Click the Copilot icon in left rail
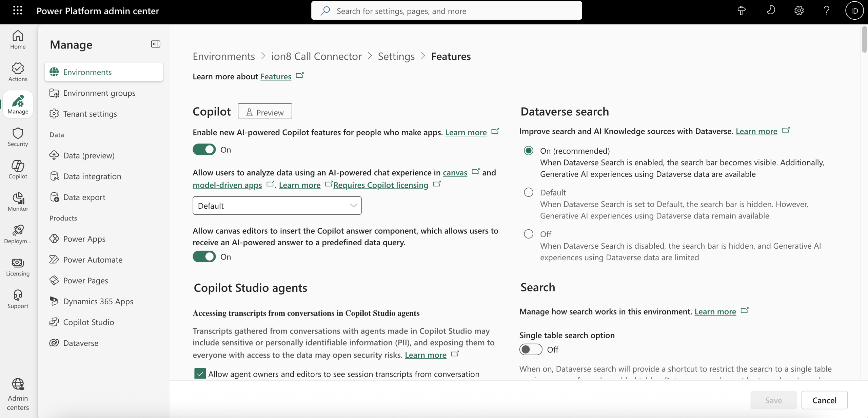The width and height of the screenshot is (868, 418). pyautogui.click(x=18, y=169)
